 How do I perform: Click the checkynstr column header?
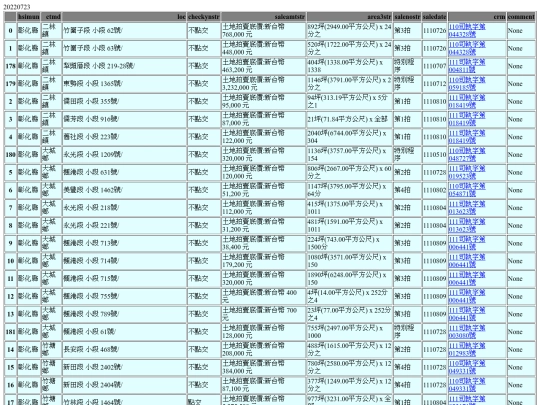point(204,17)
